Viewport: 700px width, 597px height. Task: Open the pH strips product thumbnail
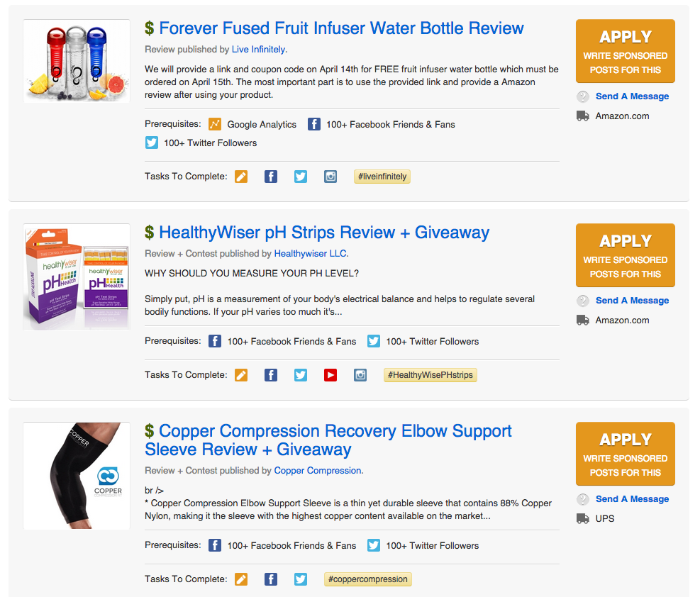77,277
